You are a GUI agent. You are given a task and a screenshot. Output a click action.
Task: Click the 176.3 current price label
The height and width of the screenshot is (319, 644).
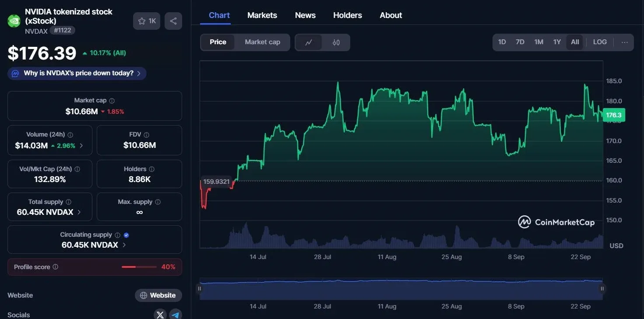[614, 115]
